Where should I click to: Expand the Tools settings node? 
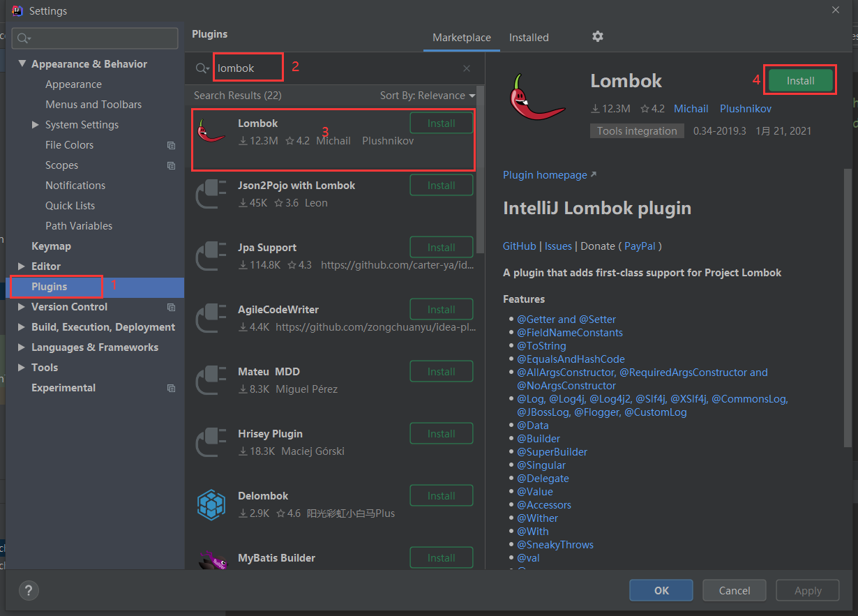22,368
